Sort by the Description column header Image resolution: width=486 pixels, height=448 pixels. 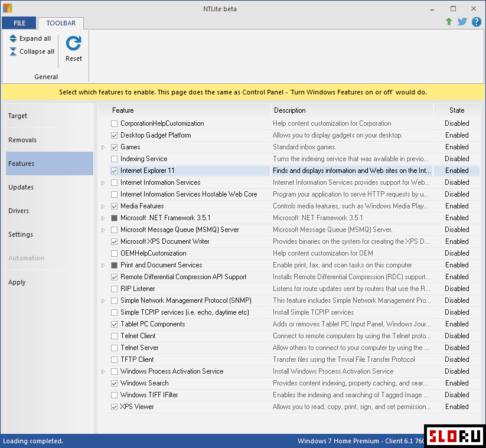pyautogui.click(x=352, y=110)
